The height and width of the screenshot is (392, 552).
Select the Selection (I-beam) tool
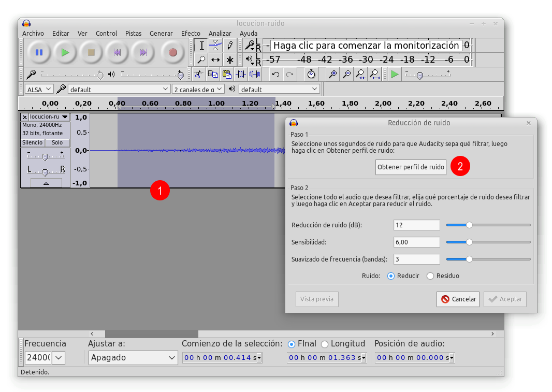(x=201, y=46)
